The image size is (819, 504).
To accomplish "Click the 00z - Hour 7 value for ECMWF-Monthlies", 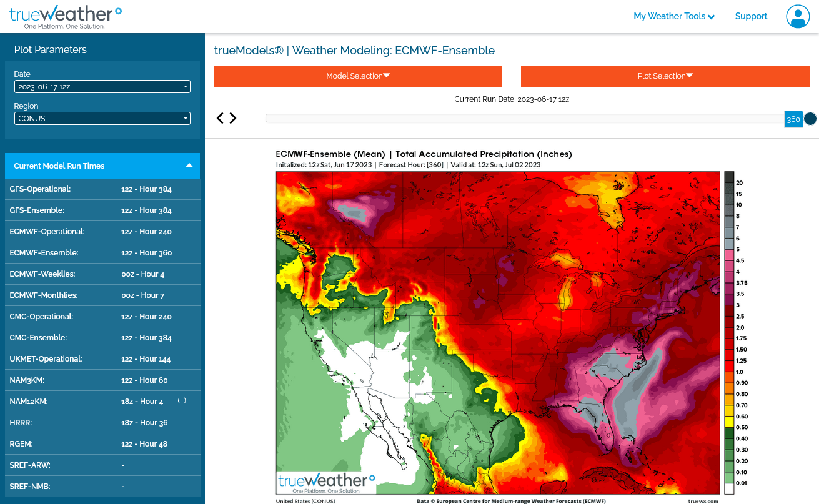I will (x=142, y=295).
